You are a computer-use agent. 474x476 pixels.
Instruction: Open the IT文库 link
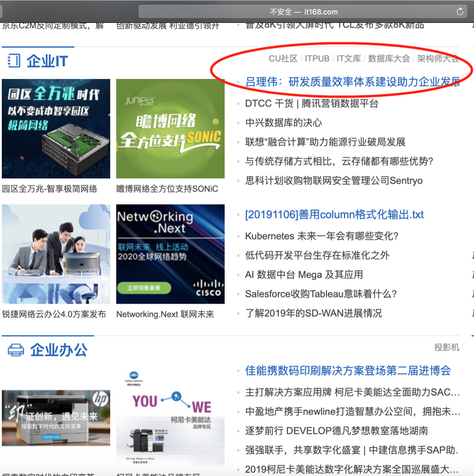tap(349, 58)
